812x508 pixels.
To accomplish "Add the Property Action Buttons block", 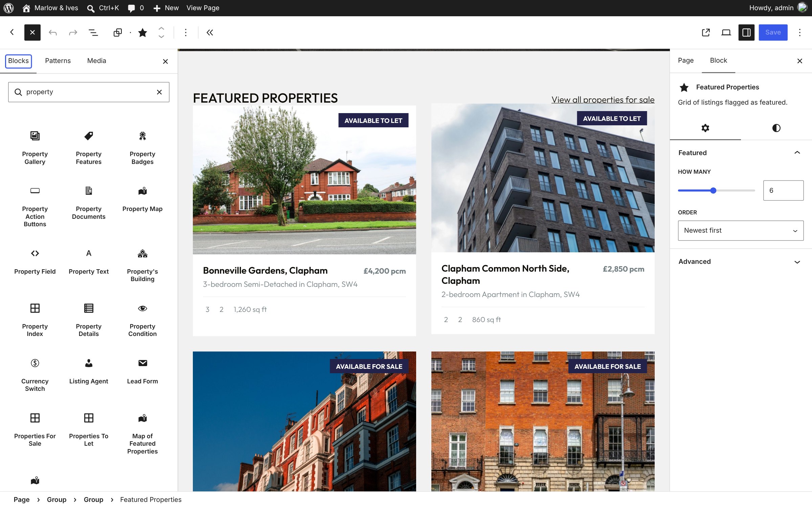I will coord(35,206).
